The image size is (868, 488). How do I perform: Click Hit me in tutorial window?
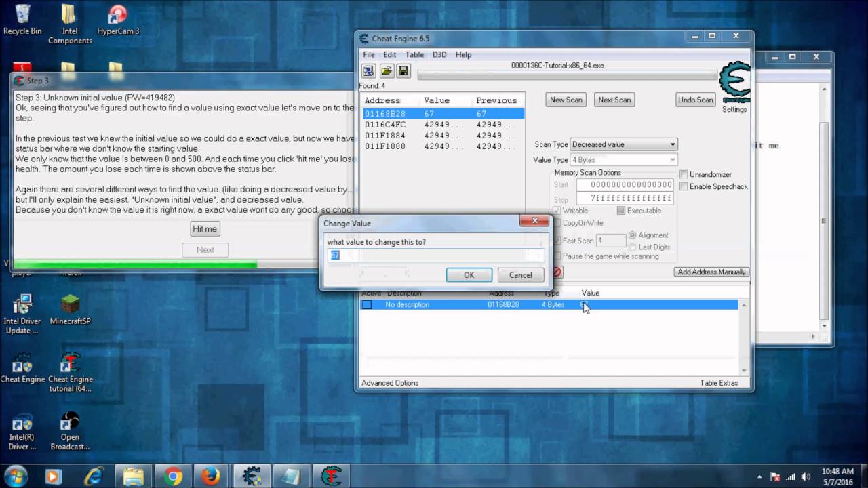[205, 229]
